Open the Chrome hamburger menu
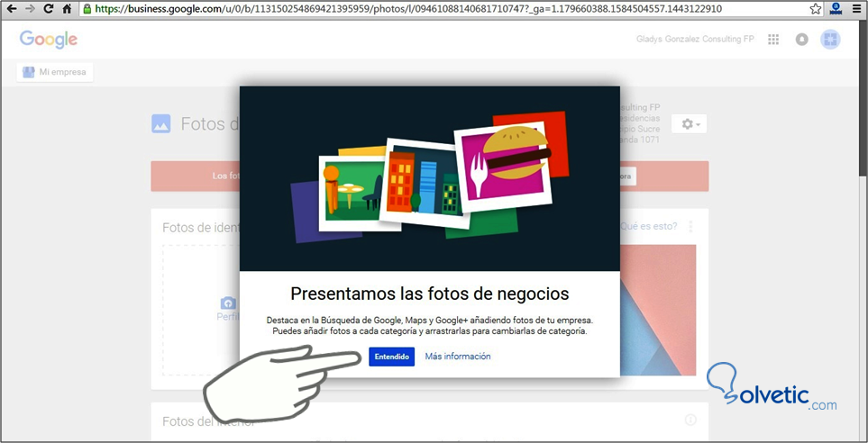The width and height of the screenshot is (868, 443). (856, 9)
